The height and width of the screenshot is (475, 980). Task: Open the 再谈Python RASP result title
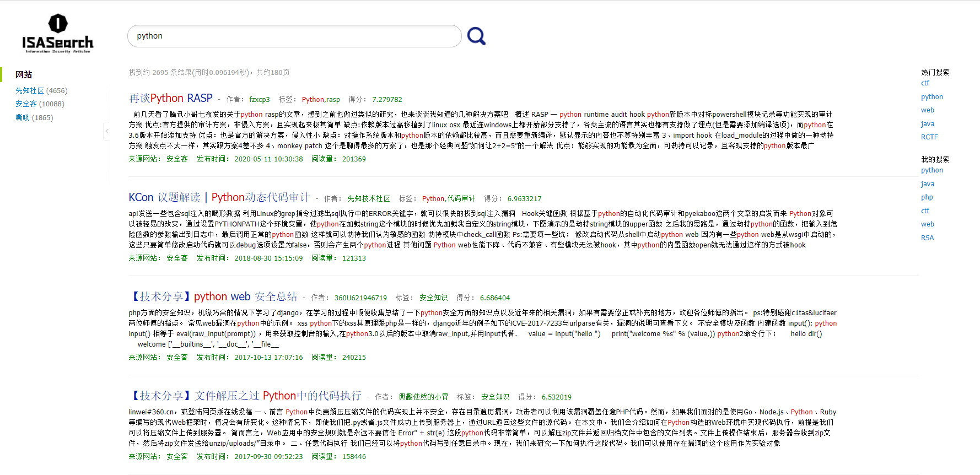pos(170,98)
